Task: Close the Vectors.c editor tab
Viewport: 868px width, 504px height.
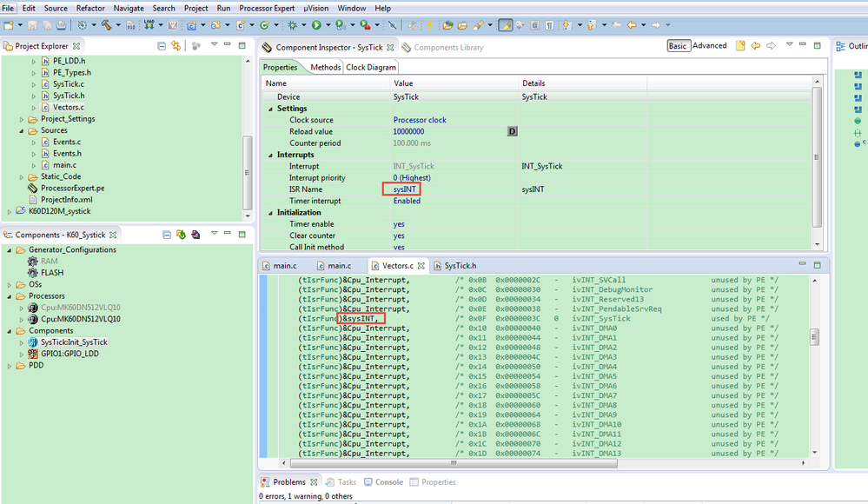Action: tap(421, 266)
